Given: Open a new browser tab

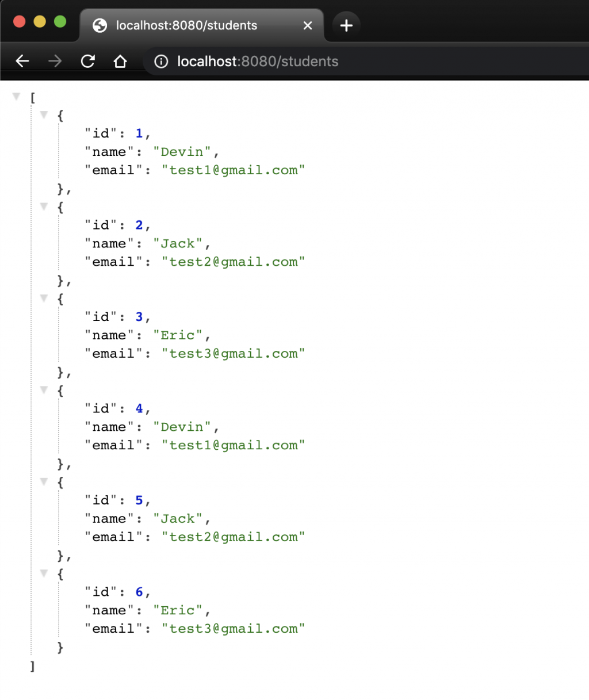Looking at the screenshot, I should pos(346,25).
